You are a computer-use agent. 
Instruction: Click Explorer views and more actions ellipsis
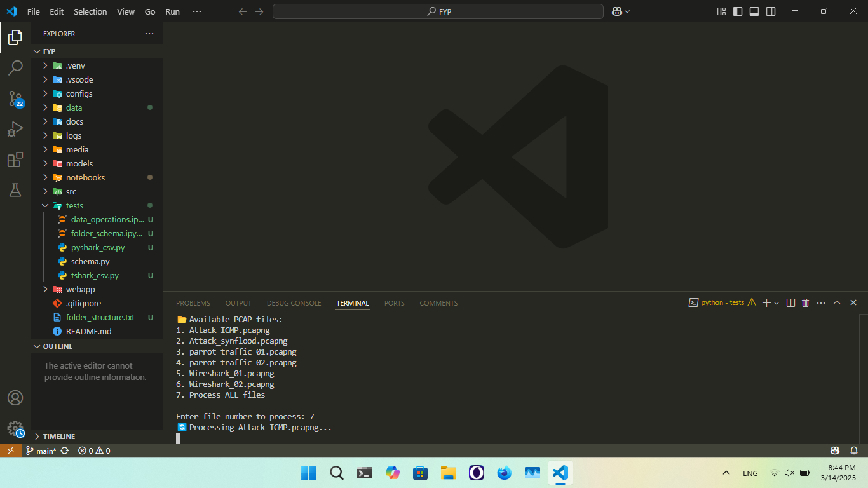(x=149, y=34)
